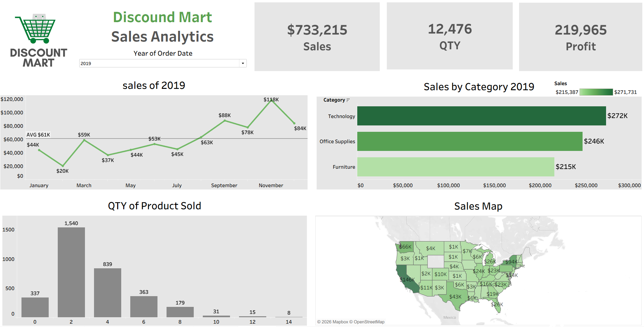644x327 pixels.
Task: Click the $20K February low point
Action: (x=62, y=166)
